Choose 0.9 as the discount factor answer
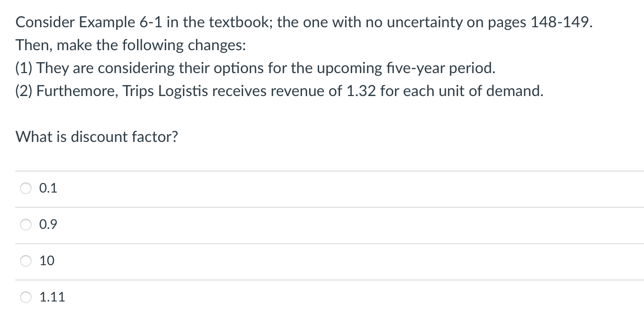644x323 pixels. point(26,224)
